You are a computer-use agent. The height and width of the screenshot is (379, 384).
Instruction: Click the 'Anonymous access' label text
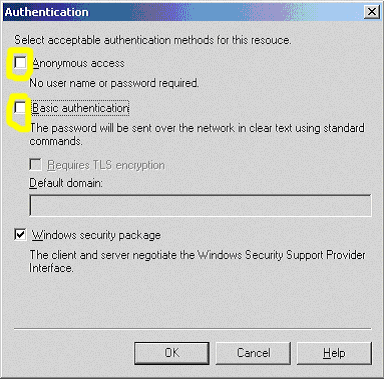(x=79, y=63)
